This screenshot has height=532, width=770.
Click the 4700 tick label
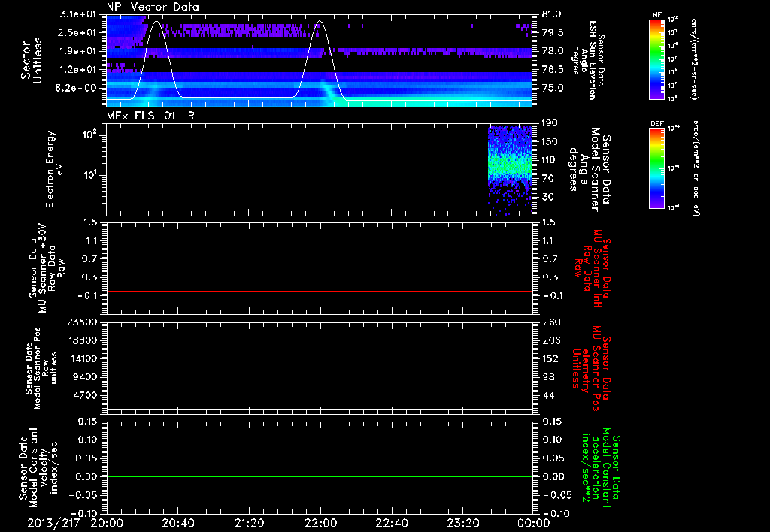pos(85,395)
